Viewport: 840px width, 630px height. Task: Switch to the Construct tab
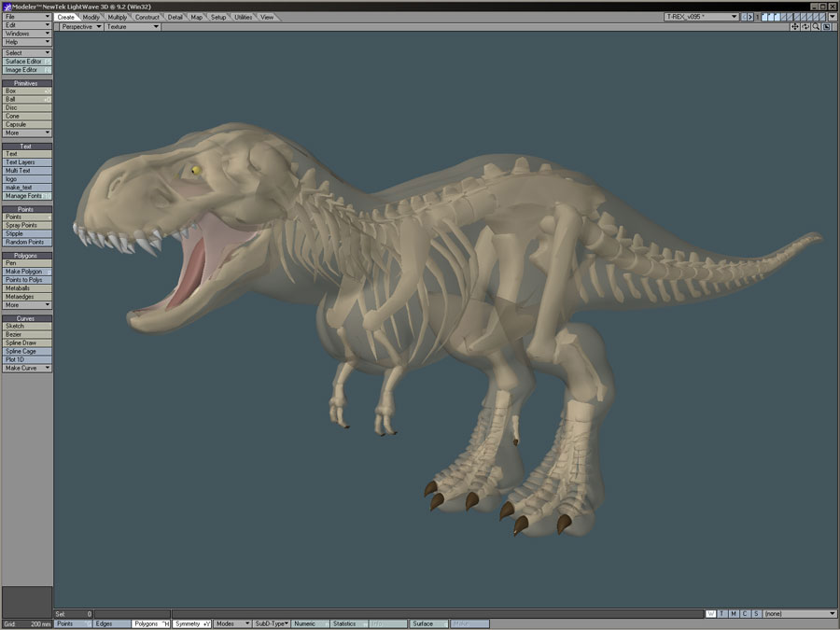(x=147, y=17)
